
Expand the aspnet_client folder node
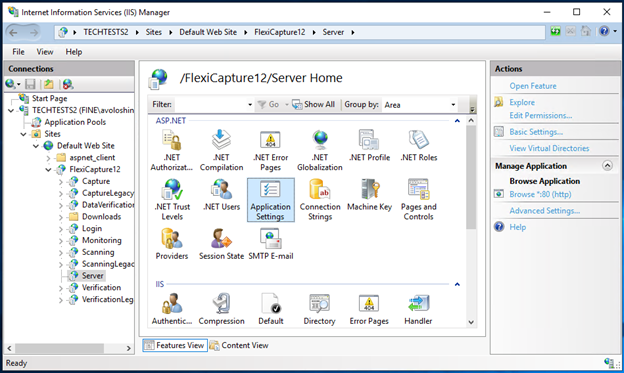[x=49, y=158]
